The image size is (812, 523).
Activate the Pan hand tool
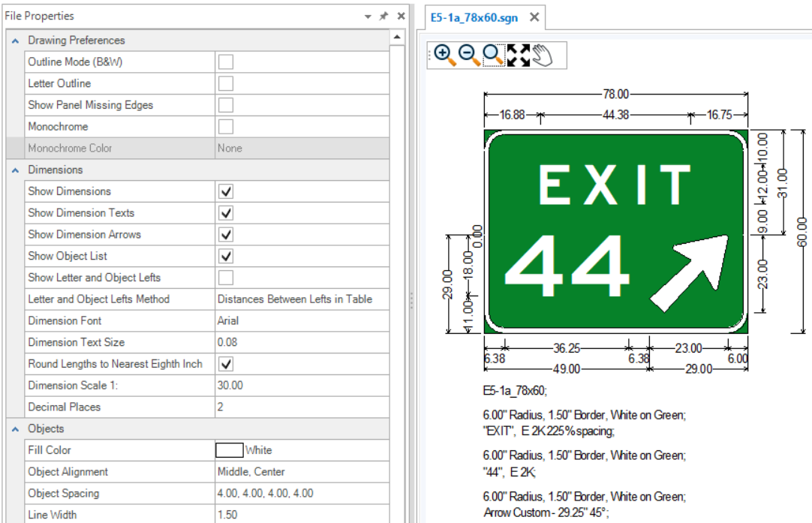coord(542,55)
